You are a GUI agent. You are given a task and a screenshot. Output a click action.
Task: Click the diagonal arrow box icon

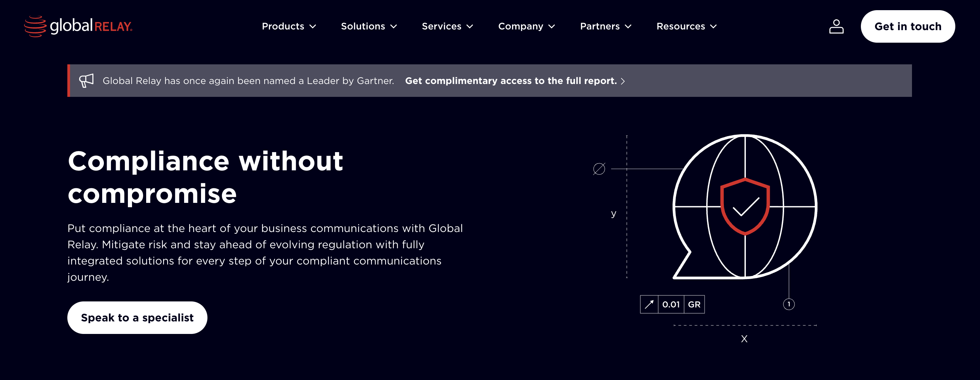[649, 304]
